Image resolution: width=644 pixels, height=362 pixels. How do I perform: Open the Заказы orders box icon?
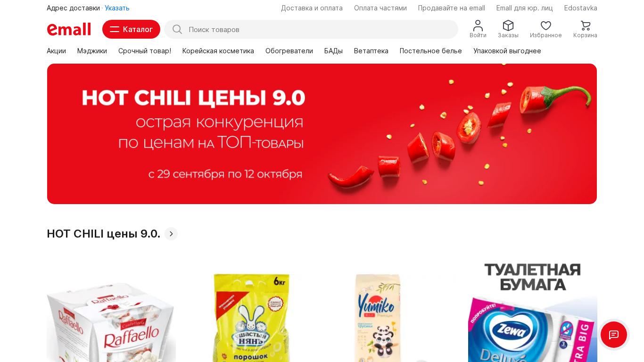pos(508,25)
